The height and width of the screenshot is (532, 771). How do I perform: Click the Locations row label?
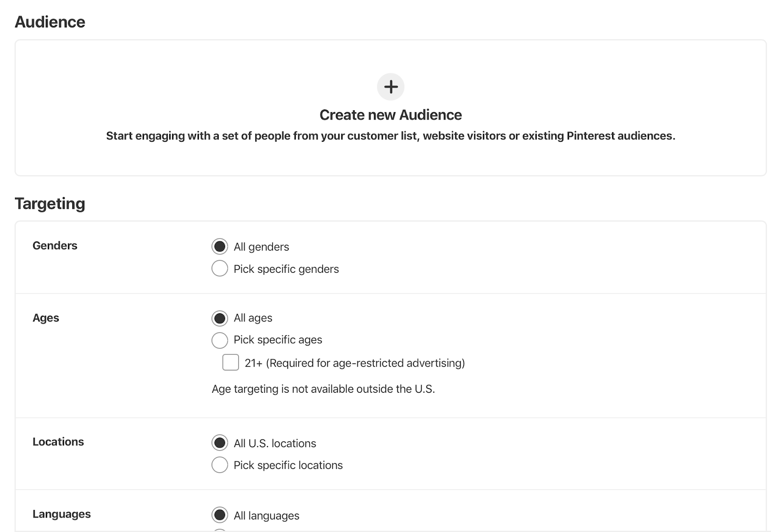click(58, 442)
